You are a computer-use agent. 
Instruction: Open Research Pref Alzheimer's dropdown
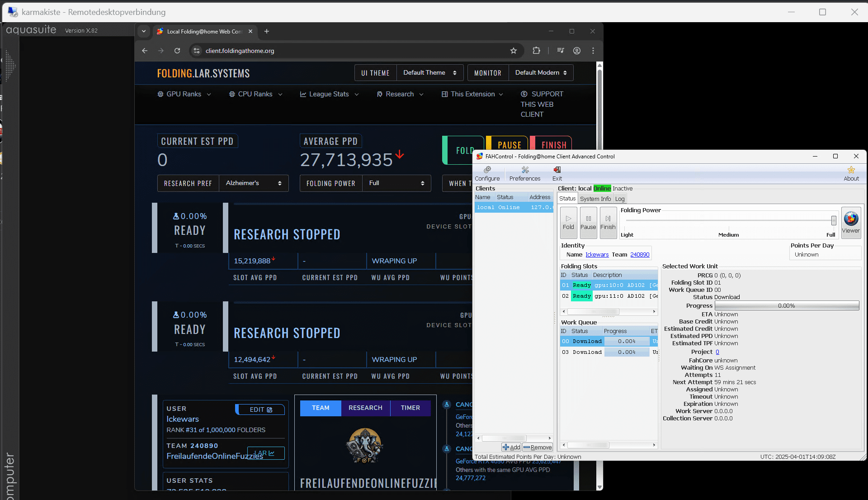click(254, 183)
